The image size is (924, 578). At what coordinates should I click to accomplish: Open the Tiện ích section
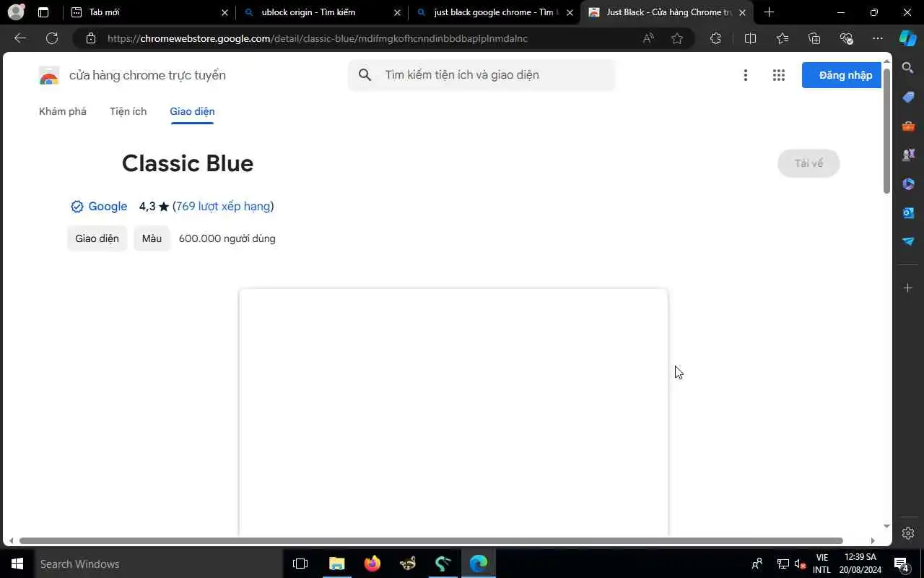[x=128, y=111]
